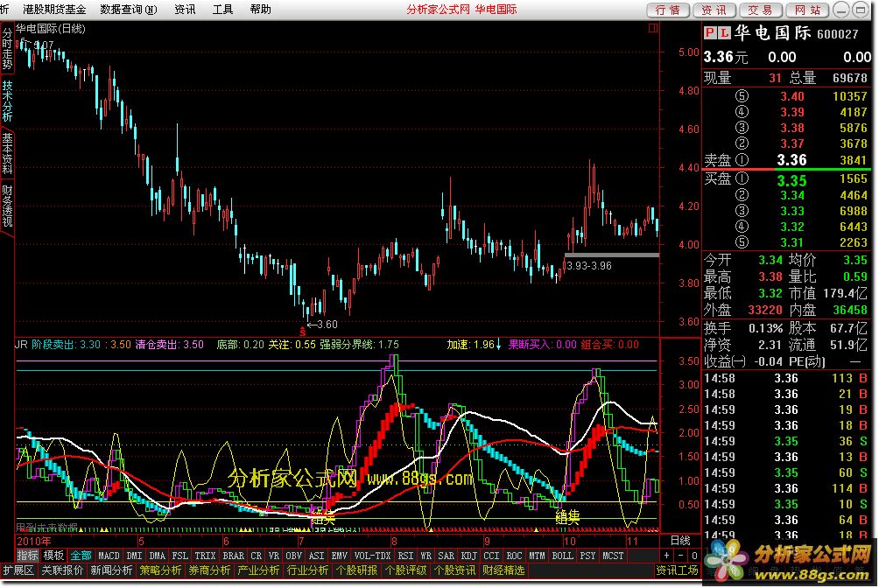Apply the PSY indicator
Screen dimensions: 879x588
587,556
